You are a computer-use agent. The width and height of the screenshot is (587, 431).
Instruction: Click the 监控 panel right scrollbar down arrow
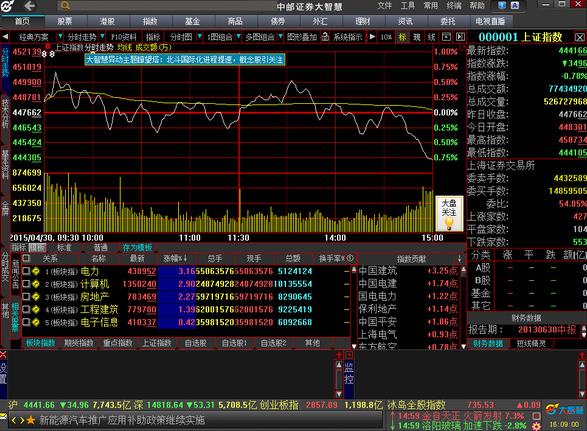583,394
